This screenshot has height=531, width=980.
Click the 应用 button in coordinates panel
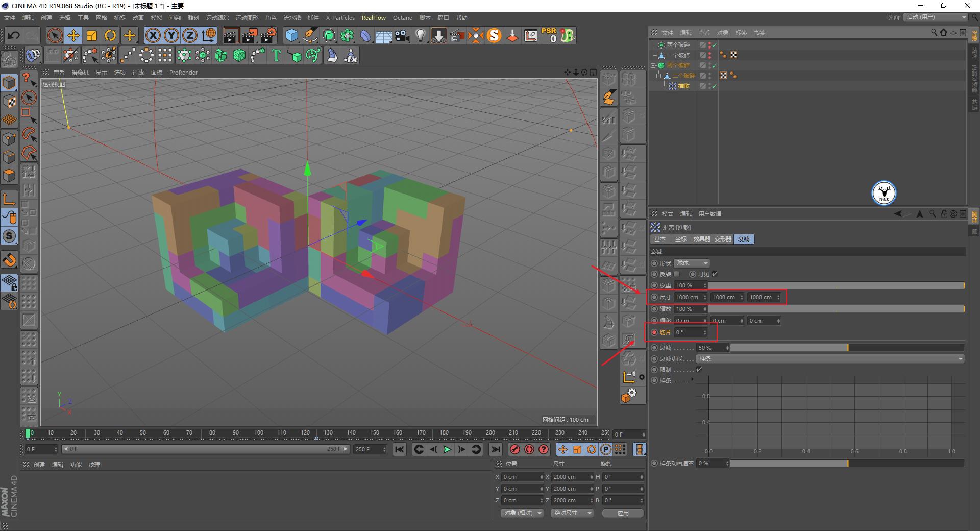(x=622, y=513)
